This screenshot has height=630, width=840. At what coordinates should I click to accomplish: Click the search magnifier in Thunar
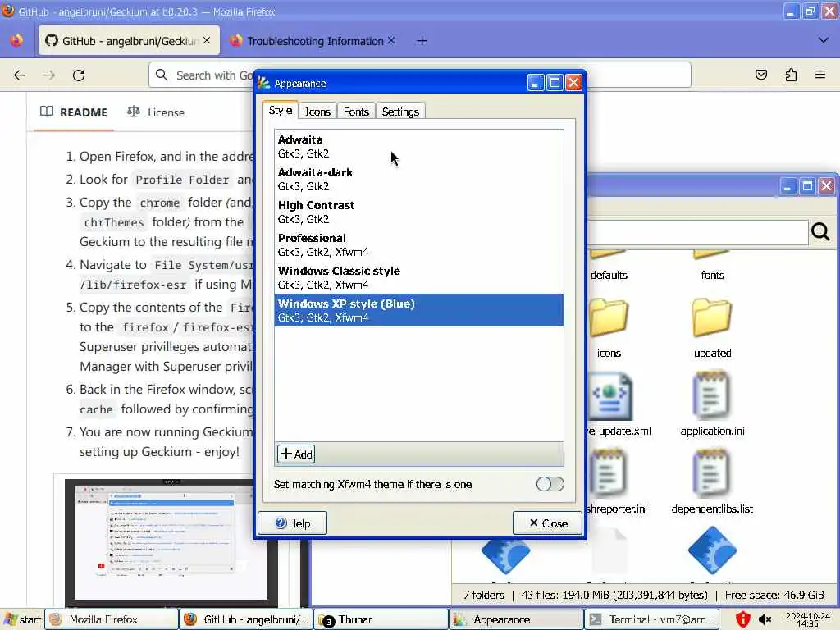point(820,231)
